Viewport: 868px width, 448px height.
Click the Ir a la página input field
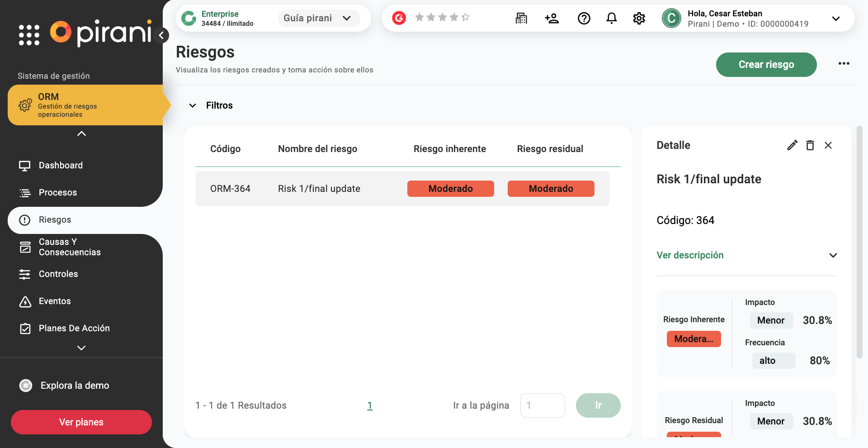pyautogui.click(x=542, y=405)
